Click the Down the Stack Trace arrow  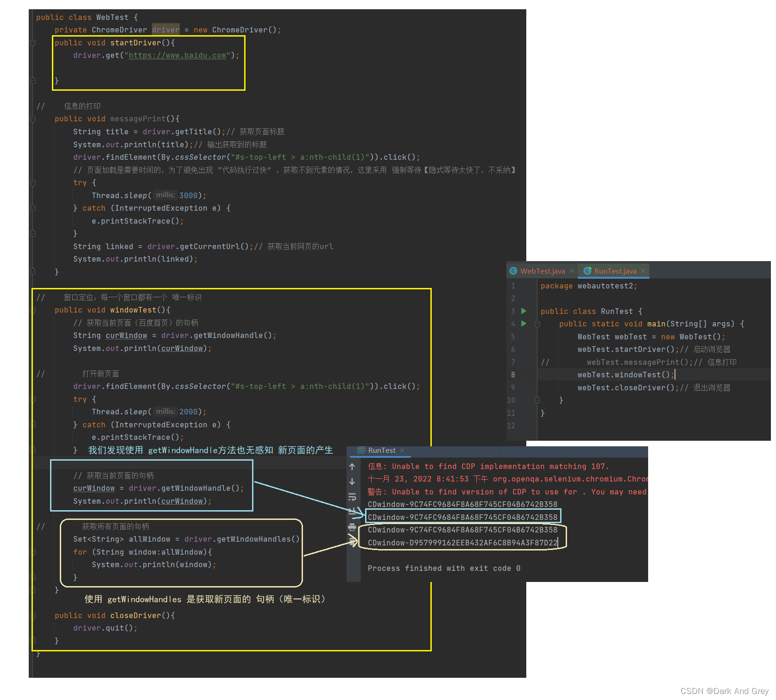tap(352, 481)
